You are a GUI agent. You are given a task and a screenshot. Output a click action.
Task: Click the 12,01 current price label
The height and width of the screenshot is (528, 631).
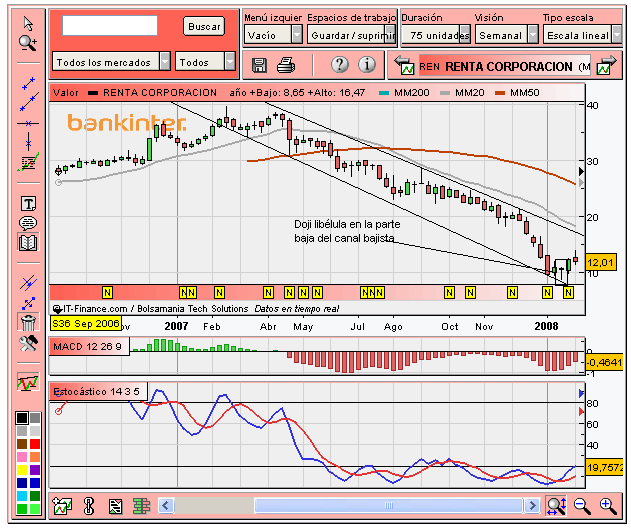point(601,263)
